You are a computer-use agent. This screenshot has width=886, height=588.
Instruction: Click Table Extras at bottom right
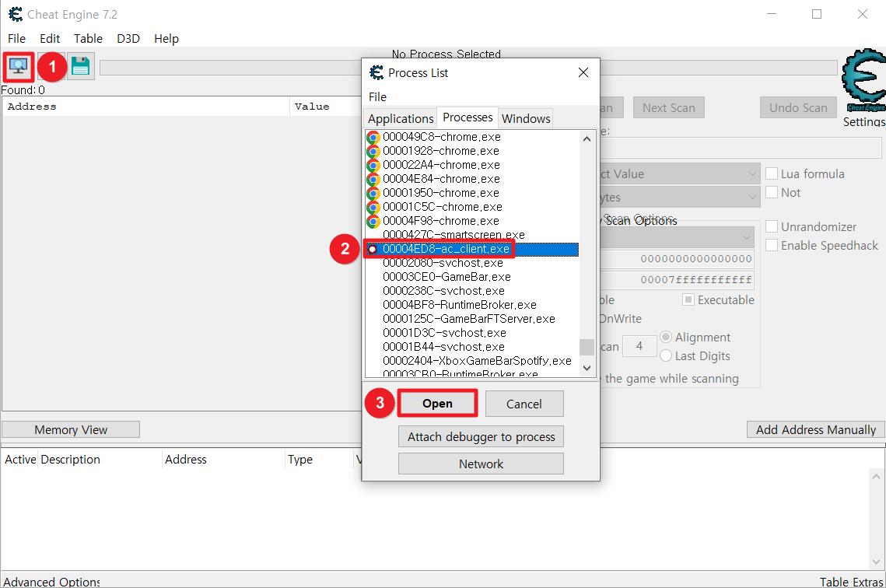[851, 581]
